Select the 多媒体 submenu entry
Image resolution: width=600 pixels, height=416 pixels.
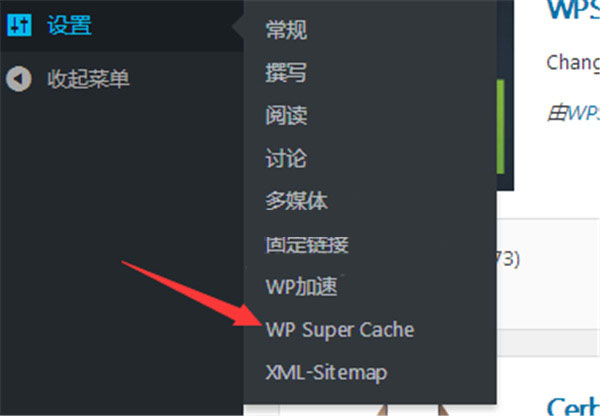297,201
